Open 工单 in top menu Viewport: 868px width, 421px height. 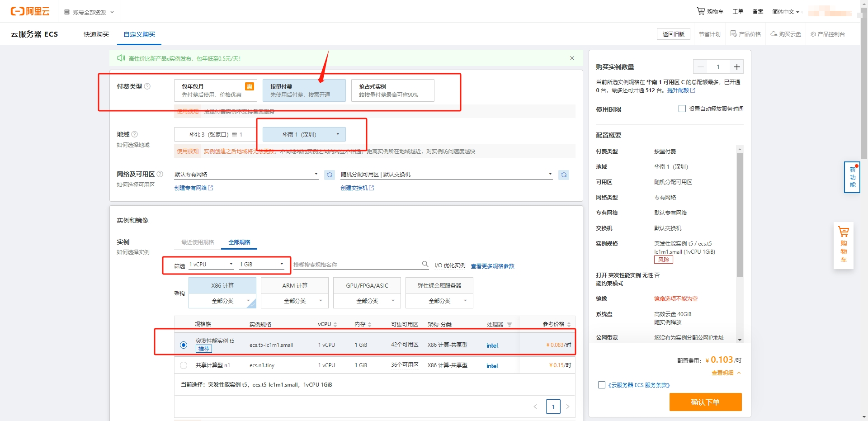click(738, 11)
